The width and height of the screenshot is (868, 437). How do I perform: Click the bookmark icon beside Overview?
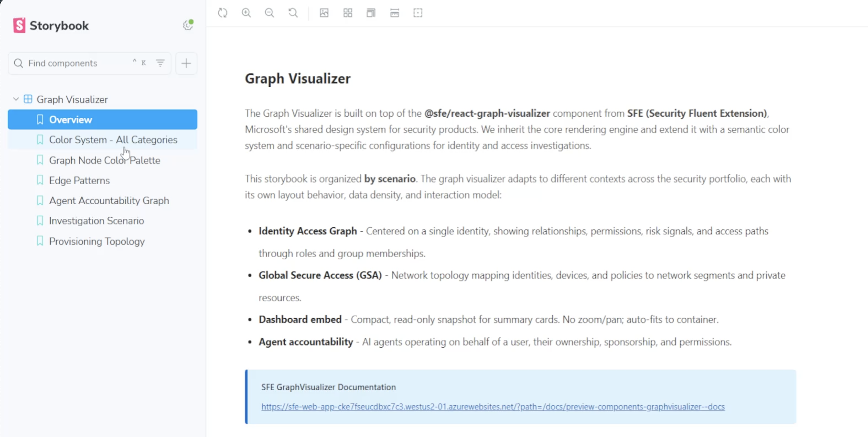40,119
